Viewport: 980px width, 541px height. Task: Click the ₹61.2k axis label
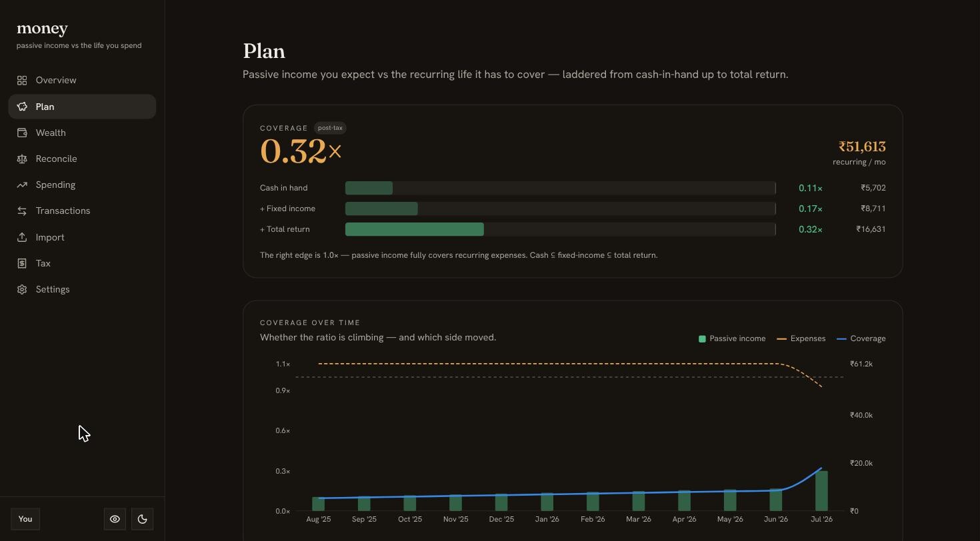point(861,364)
